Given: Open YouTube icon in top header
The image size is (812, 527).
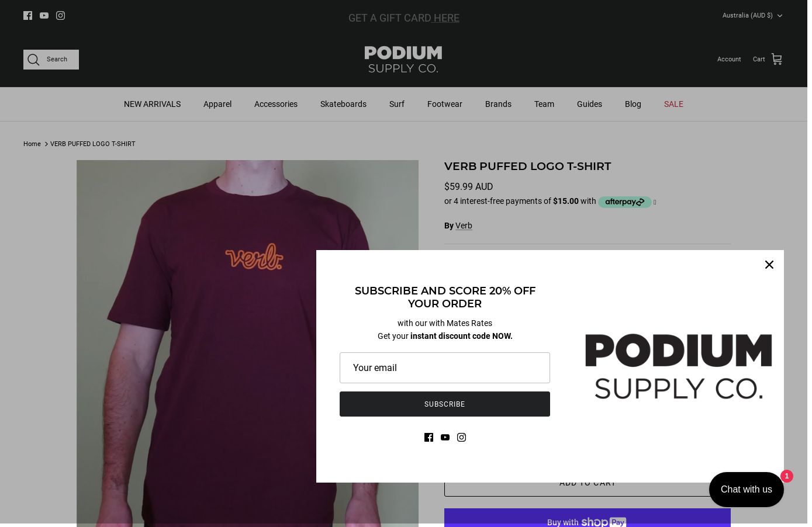Looking at the screenshot, I should [44, 15].
